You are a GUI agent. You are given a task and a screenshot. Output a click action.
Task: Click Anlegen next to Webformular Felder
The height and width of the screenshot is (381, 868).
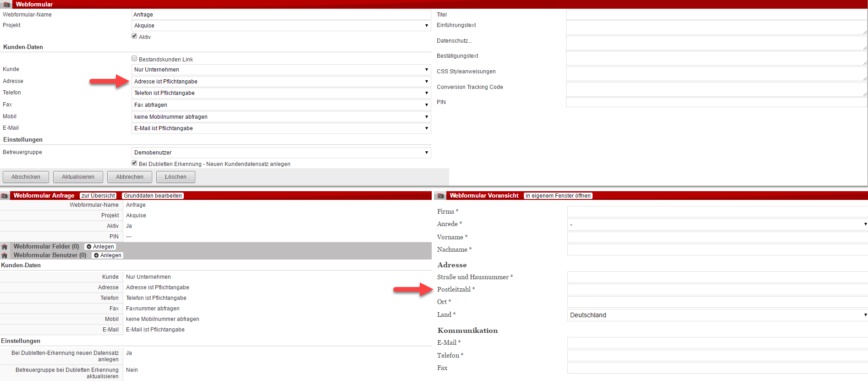100,247
